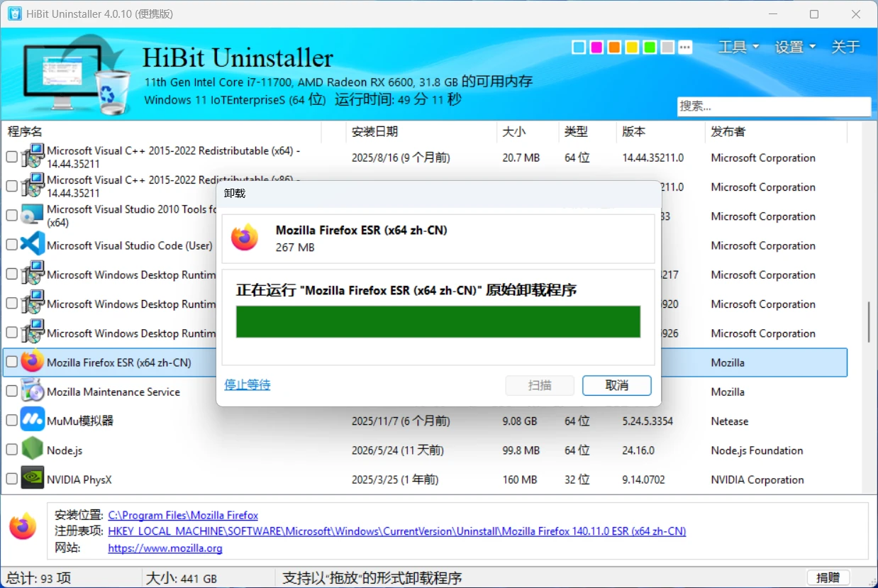Open the https://www.mozilla.org website link
Screen dimensions: 878x588
coord(165,548)
